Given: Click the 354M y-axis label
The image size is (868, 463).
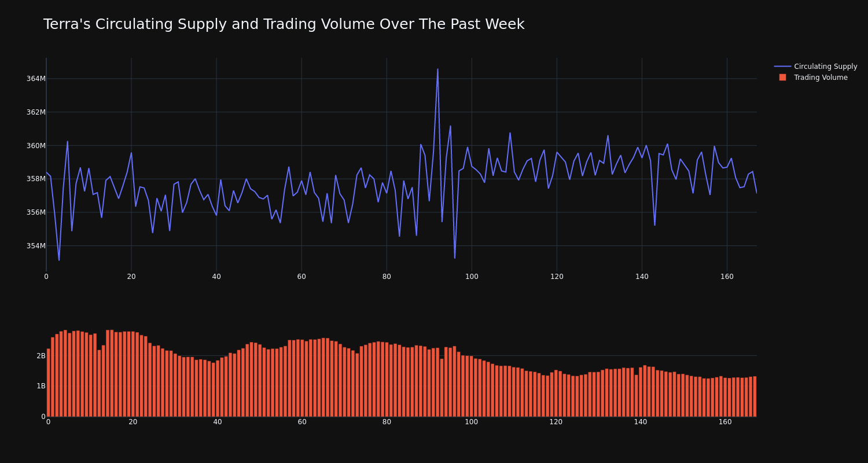Looking at the screenshot, I should click(36, 246).
